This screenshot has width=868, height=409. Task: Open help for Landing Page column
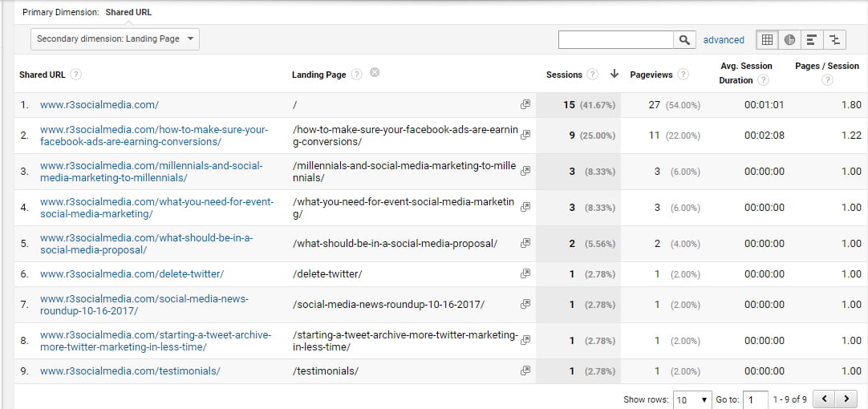pos(357,75)
